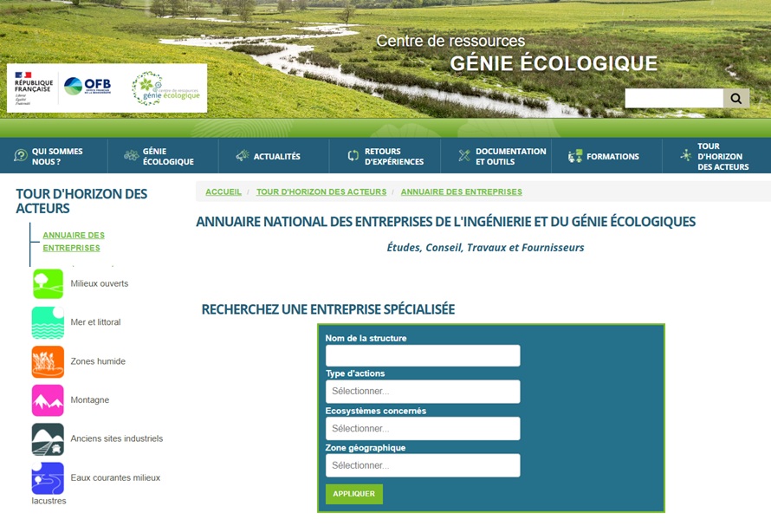Viewport: 771px width, 532px height.
Task: Click the OFB logo
Action: [x=87, y=87]
